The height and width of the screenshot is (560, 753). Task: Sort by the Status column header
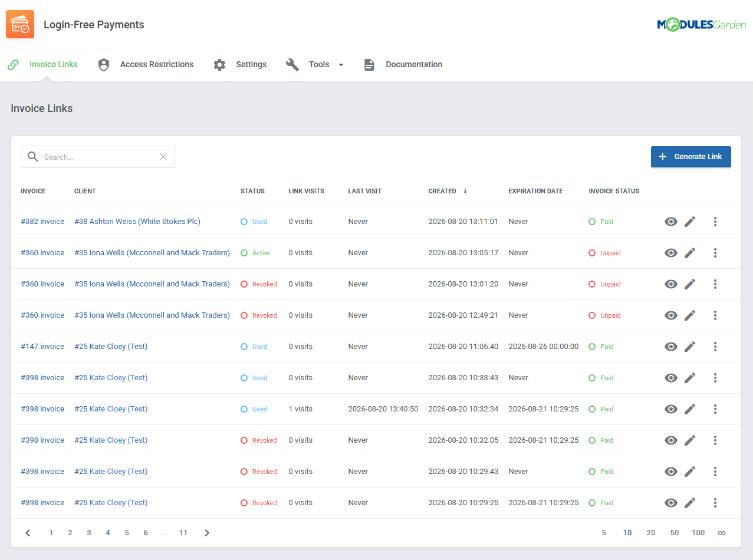tap(252, 191)
